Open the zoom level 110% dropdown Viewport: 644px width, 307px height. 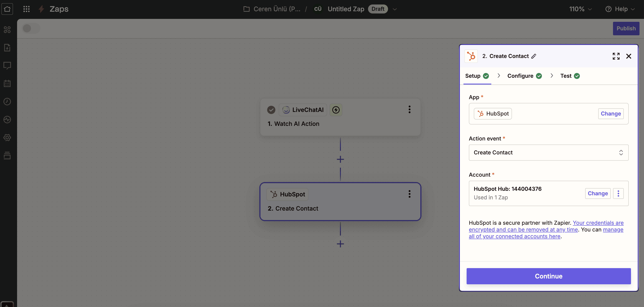pos(580,9)
